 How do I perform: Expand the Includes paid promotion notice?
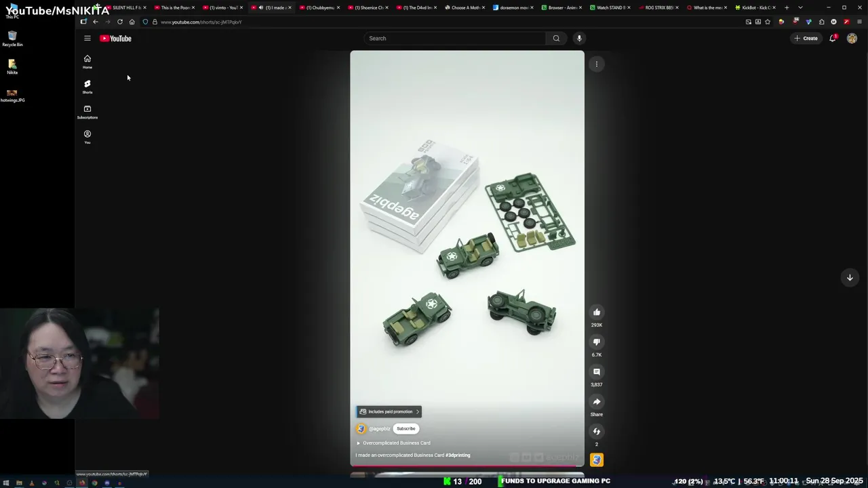[x=389, y=411]
